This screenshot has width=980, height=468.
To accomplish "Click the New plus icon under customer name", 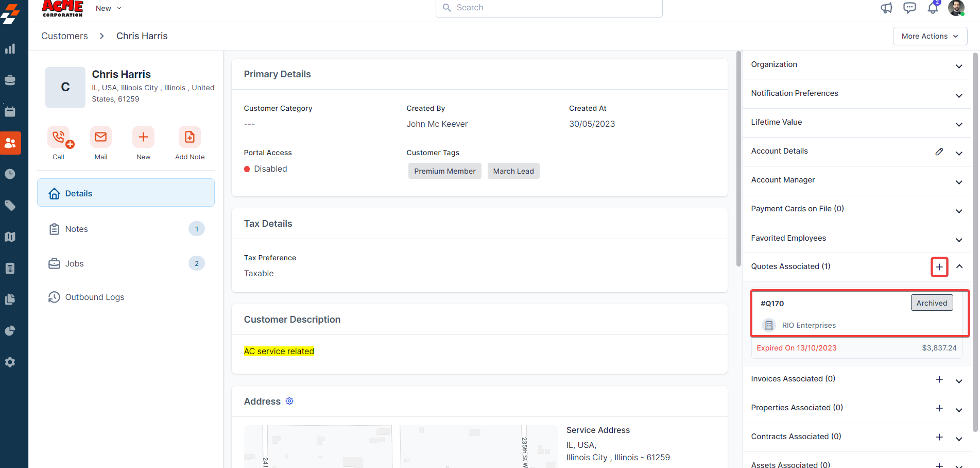I will point(143,137).
